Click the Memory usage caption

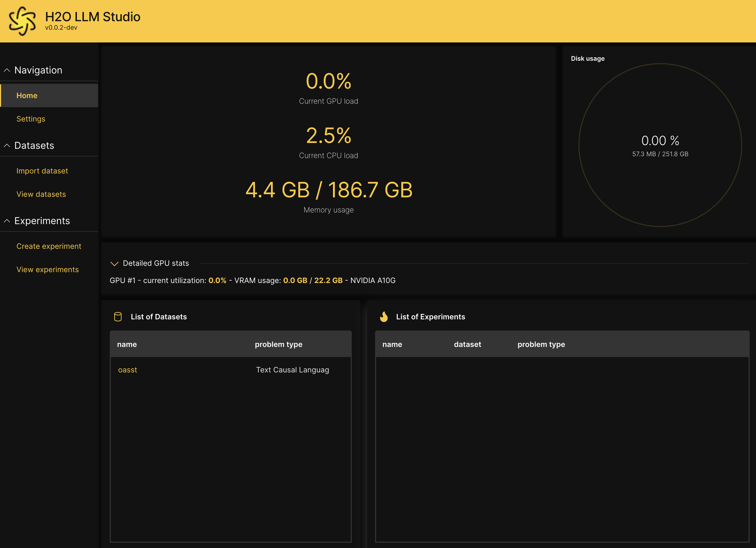click(x=329, y=210)
